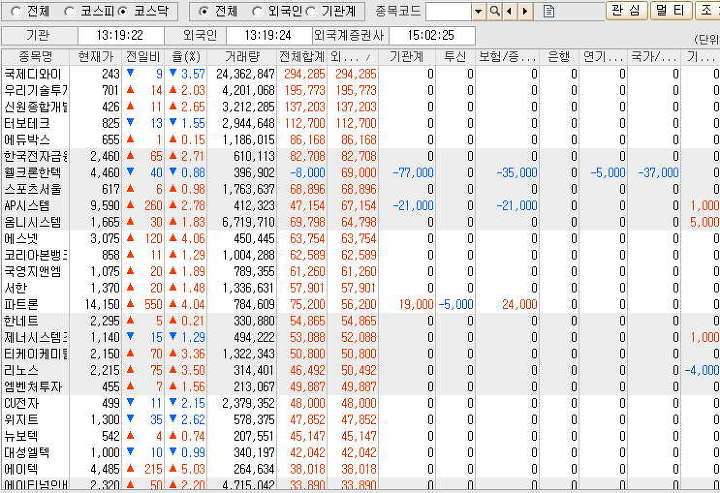Select the 외국인 investor radio button
This screenshot has height=493, width=720.
[x=258, y=11]
